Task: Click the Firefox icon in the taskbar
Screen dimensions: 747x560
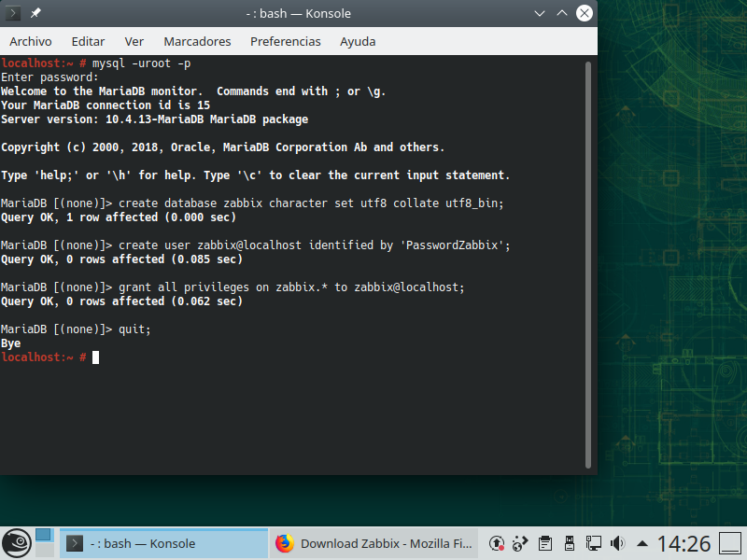Action: (x=285, y=543)
